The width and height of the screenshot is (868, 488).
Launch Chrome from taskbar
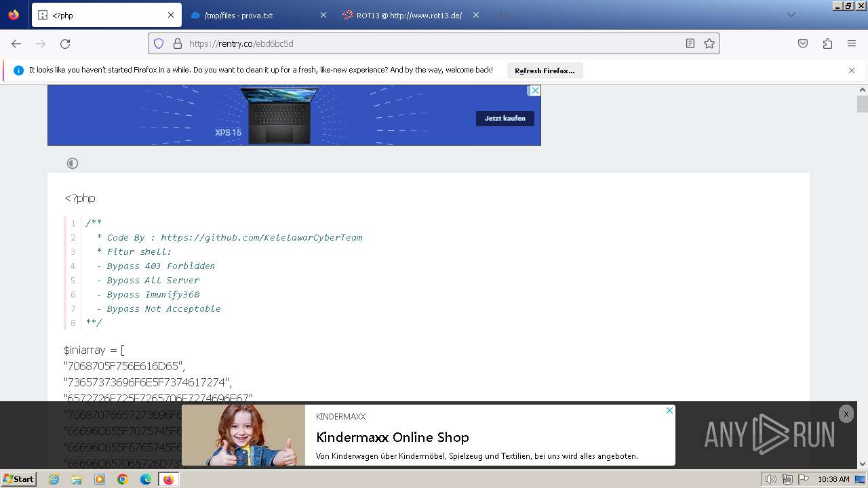pyautogui.click(x=123, y=479)
